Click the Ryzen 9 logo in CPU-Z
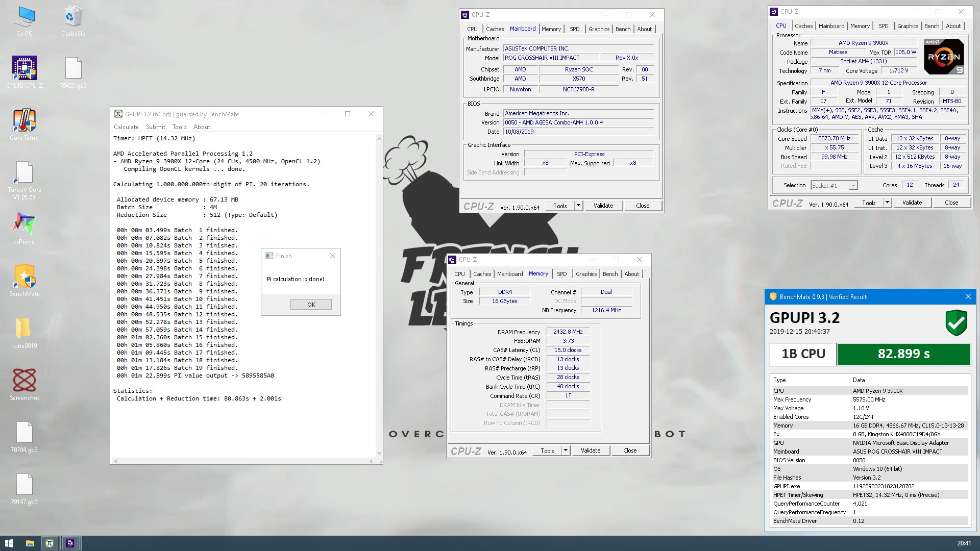The height and width of the screenshot is (551, 980). pos(944,56)
